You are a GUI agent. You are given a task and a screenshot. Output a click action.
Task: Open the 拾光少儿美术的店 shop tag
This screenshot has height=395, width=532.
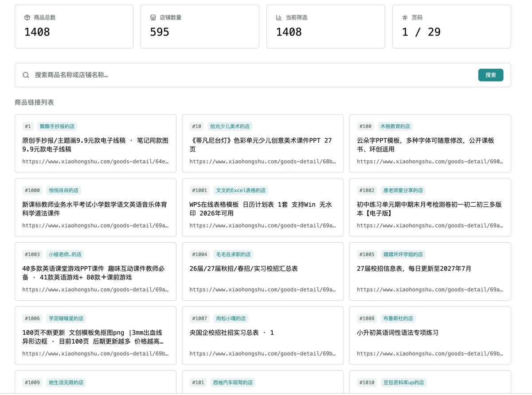pos(230,126)
